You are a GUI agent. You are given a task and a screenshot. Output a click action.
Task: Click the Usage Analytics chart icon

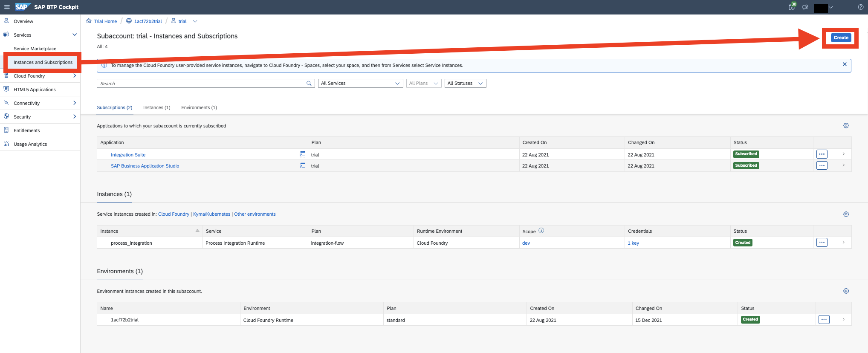click(6, 144)
